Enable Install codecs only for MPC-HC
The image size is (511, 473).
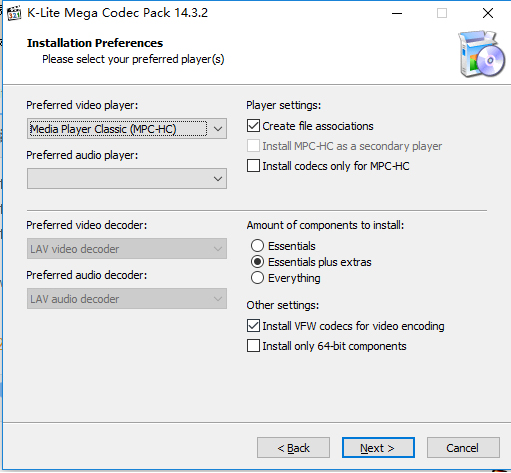(253, 166)
